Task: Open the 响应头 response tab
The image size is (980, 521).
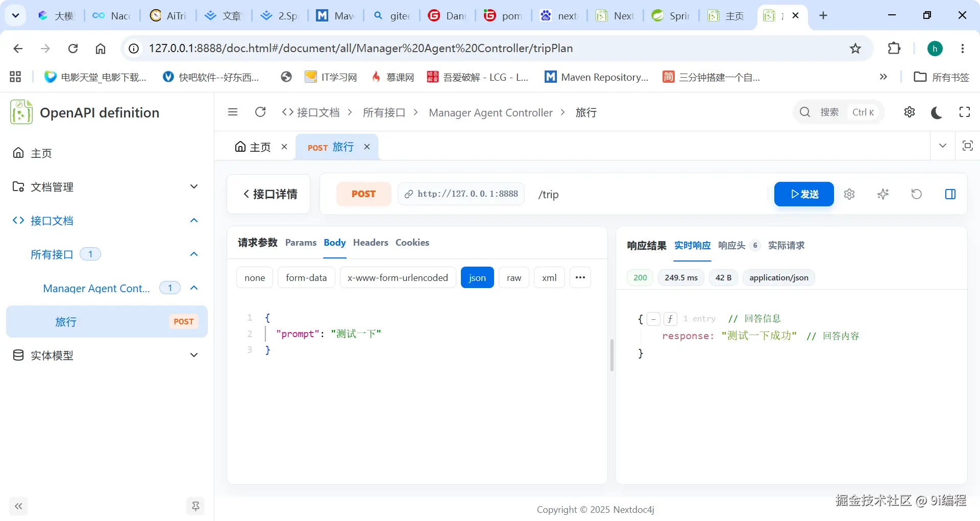Action: [x=732, y=246]
